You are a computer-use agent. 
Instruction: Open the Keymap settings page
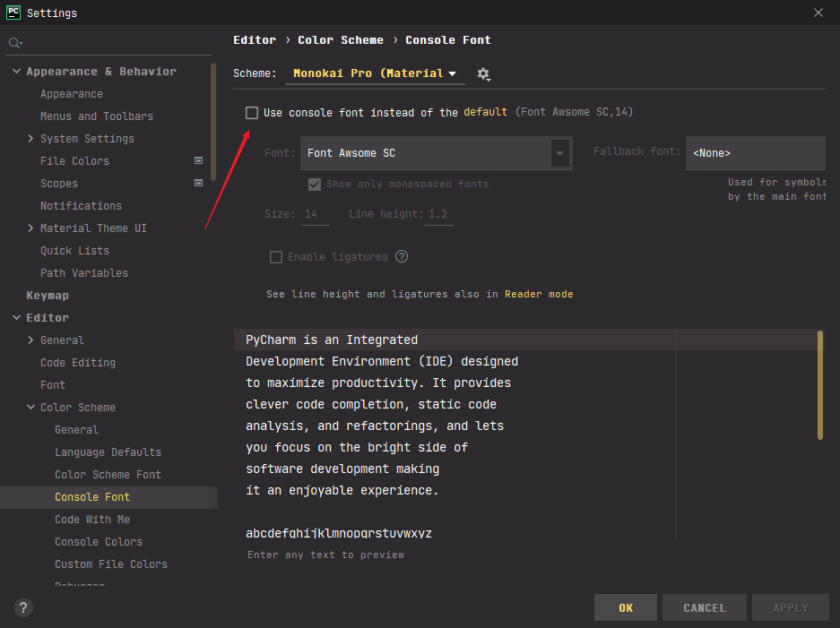click(x=48, y=296)
